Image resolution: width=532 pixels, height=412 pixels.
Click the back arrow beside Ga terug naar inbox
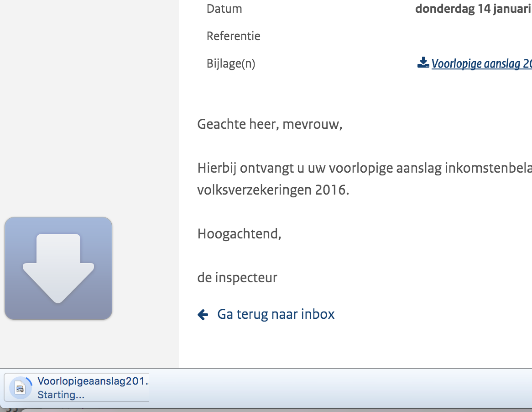click(x=203, y=314)
